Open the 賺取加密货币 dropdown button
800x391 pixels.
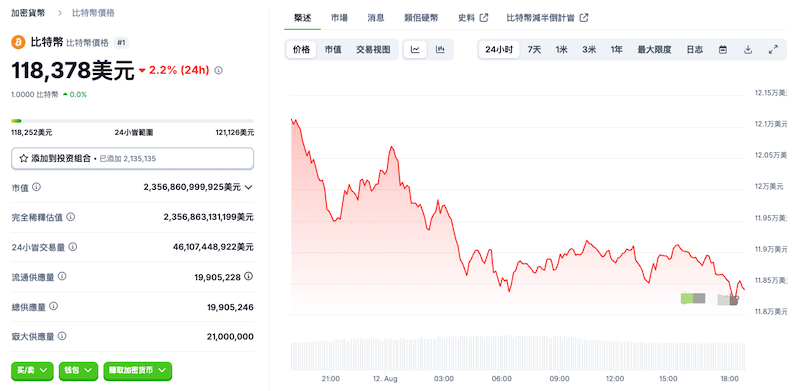pyautogui.click(x=138, y=371)
